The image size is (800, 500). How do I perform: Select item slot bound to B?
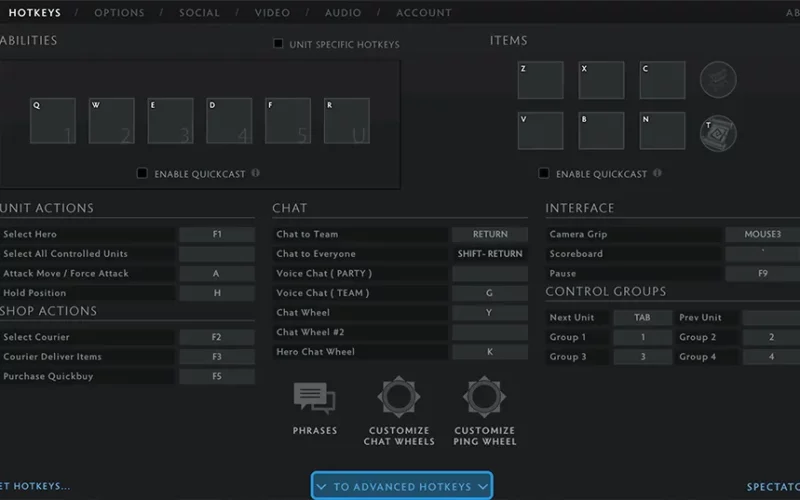[x=602, y=131]
